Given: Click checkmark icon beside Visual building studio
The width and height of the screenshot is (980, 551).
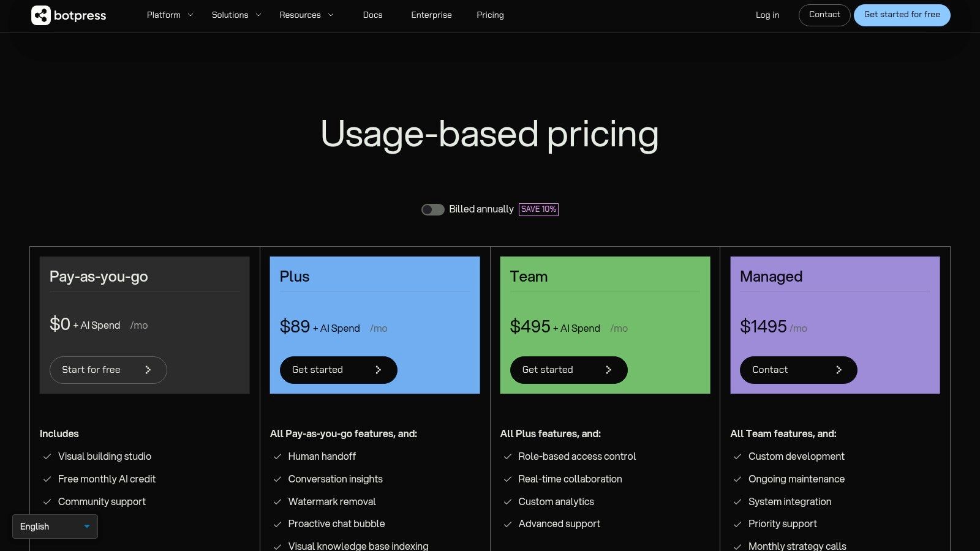Looking at the screenshot, I should click(47, 457).
